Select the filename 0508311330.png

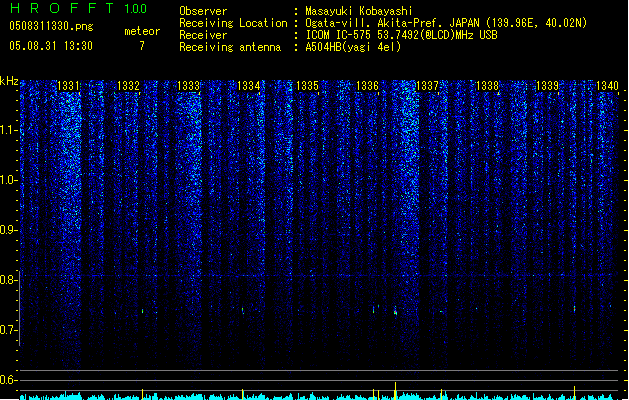51,26
